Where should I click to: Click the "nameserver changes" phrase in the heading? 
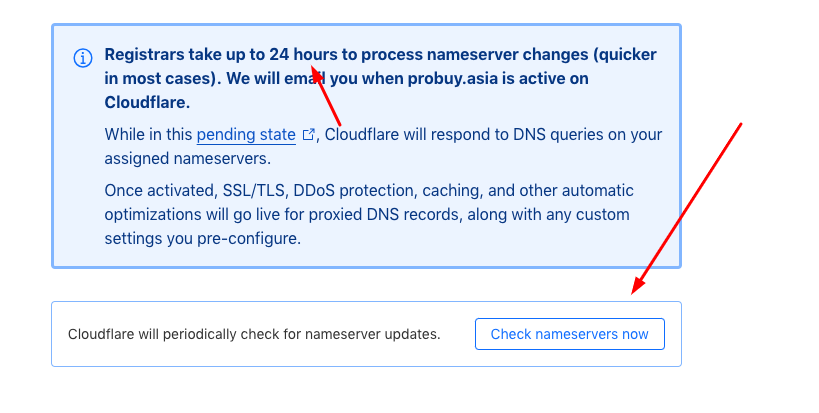[x=502, y=54]
